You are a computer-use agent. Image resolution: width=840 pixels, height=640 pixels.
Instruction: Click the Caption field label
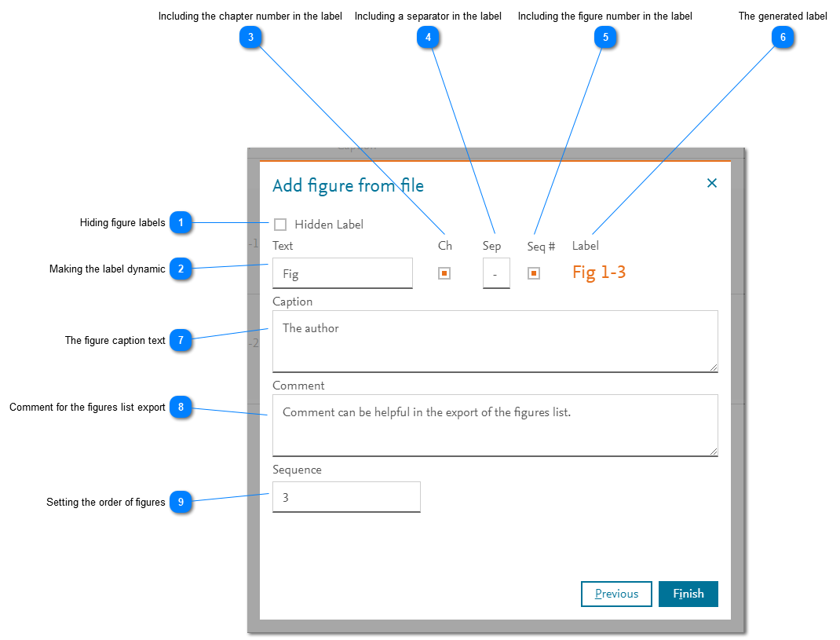[x=293, y=302]
